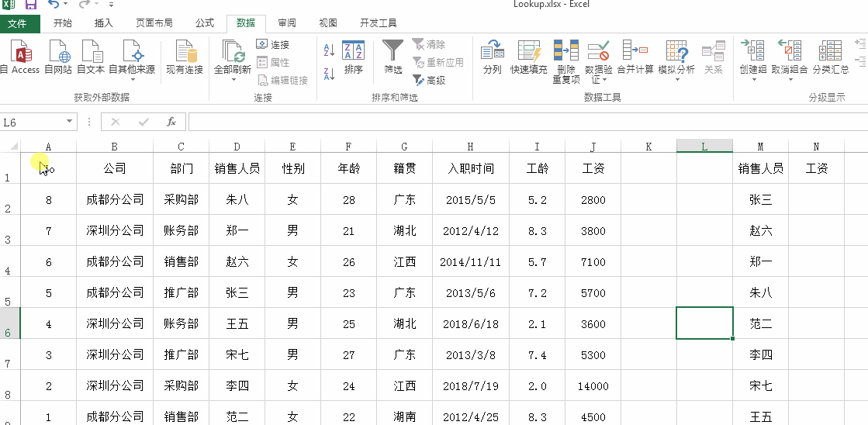Click 张三 in column M
This screenshot has width=868, height=425.
761,200
